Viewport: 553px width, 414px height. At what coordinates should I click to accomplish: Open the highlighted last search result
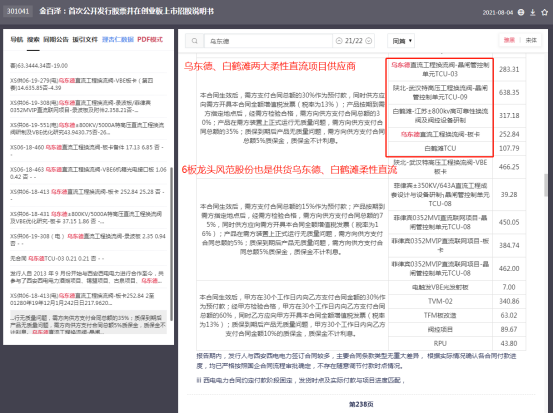click(x=88, y=322)
